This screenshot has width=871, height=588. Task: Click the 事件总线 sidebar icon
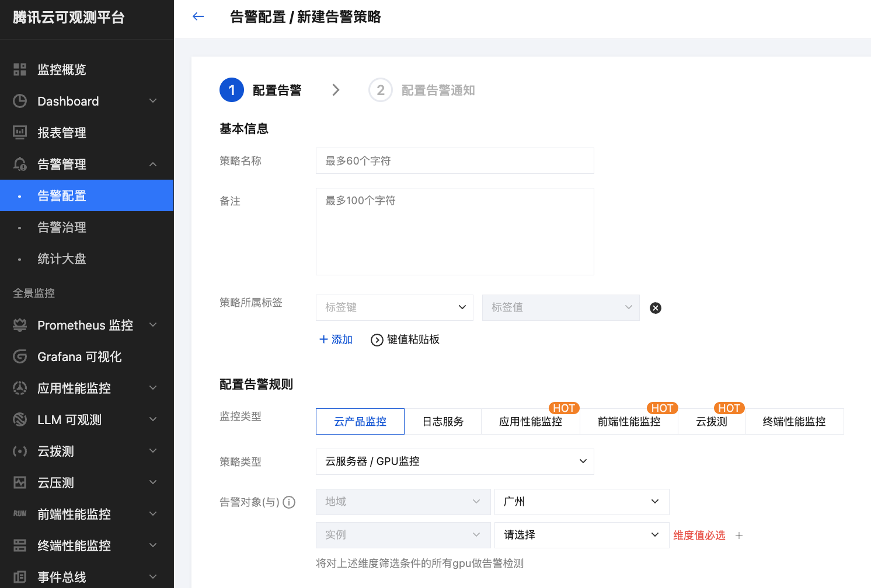tap(20, 577)
